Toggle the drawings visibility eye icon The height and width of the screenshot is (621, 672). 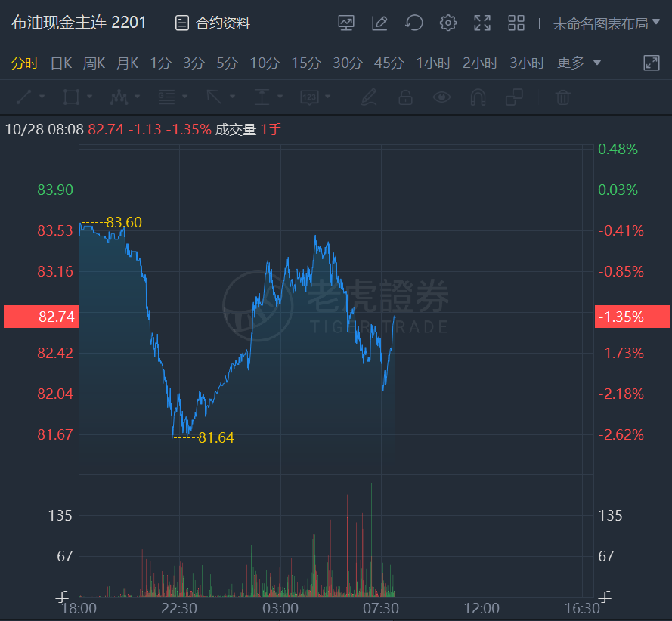pyautogui.click(x=441, y=97)
